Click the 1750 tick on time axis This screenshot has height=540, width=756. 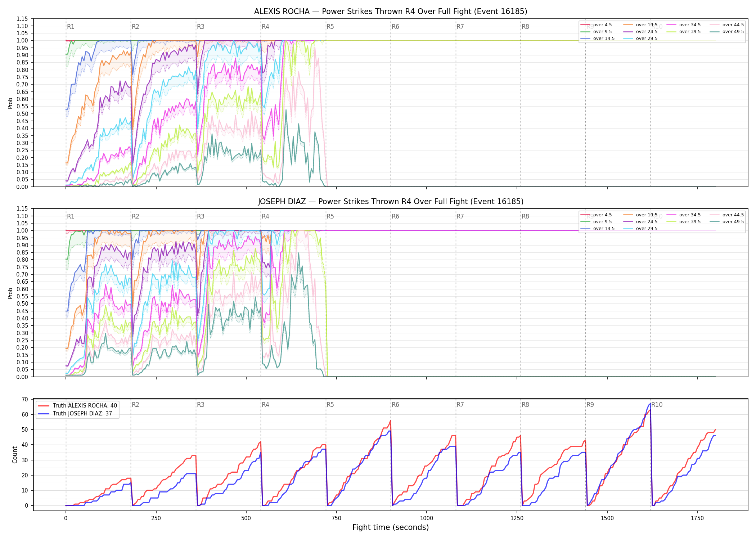click(697, 518)
